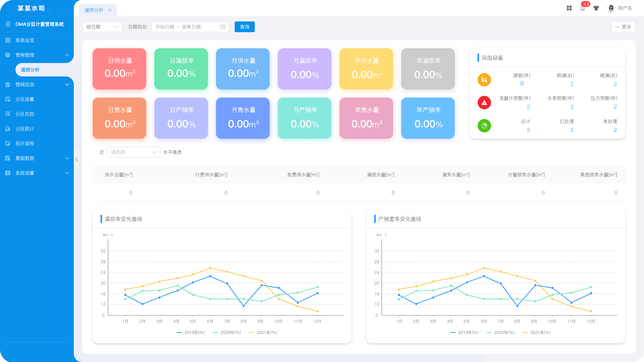Toggle 2019年(%) series in 漏损率 chart legend

191,333
